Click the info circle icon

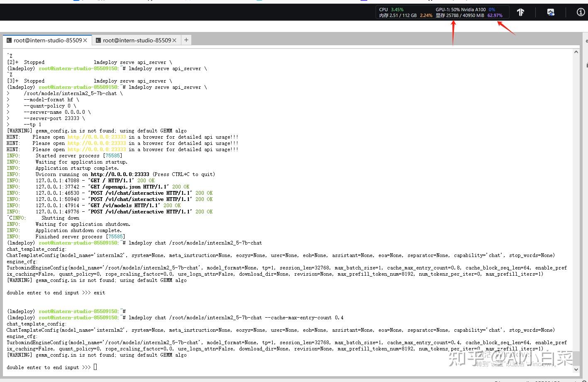click(581, 12)
